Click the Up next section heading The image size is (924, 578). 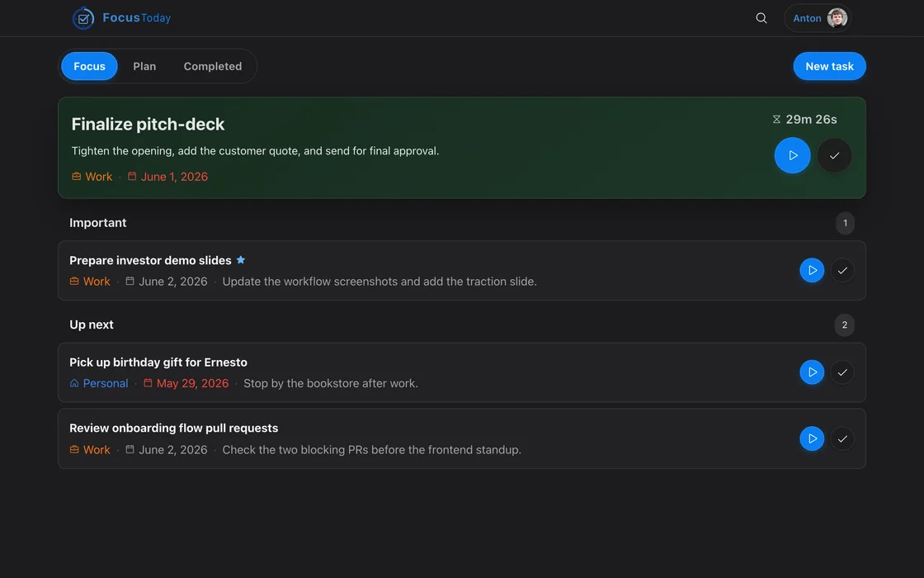pyautogui.click(x=92, y=325)
